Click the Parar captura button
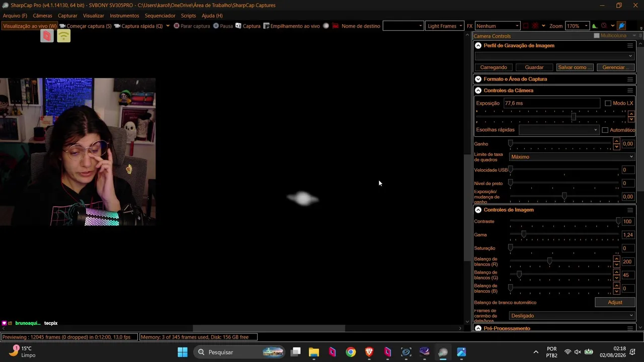The height and width of the screenshot is (362, 644). (x=192, y=26)
